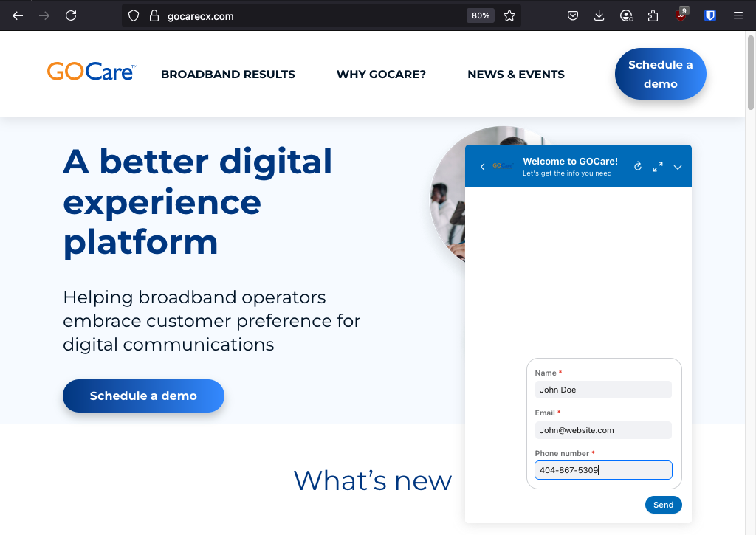Expand the chat widget to full size

pos(658,167)
